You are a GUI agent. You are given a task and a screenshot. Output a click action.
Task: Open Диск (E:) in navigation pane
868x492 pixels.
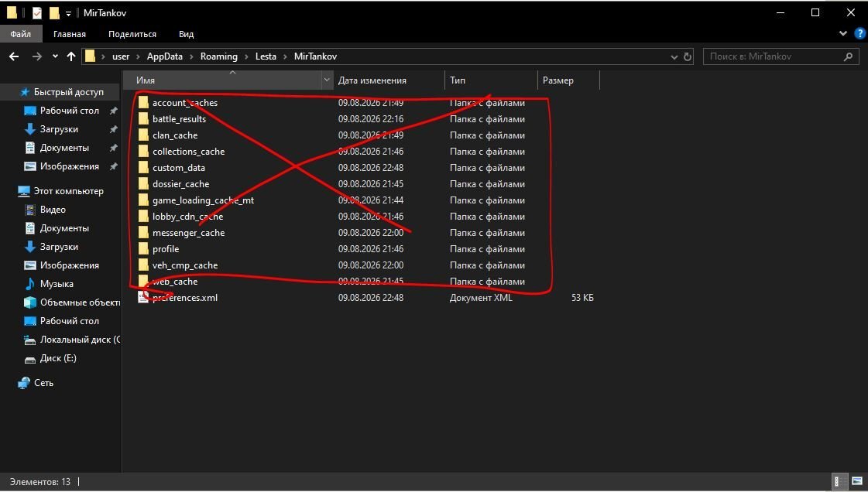[x=58, y=358]
